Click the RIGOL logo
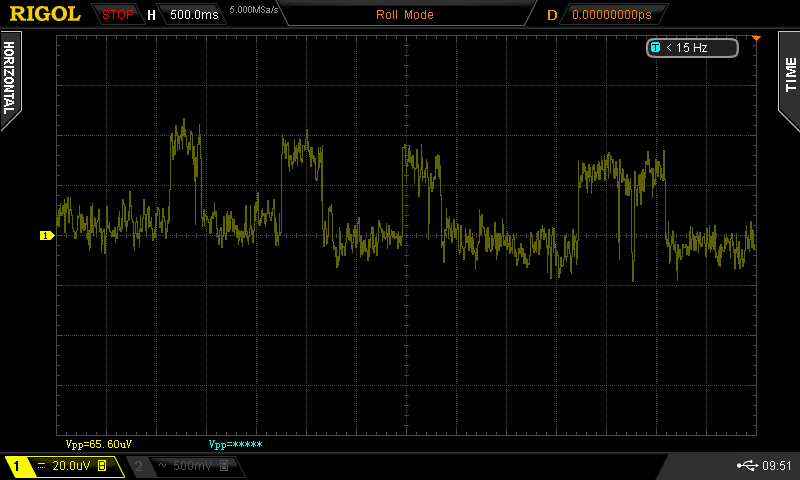 pos(45,14)
